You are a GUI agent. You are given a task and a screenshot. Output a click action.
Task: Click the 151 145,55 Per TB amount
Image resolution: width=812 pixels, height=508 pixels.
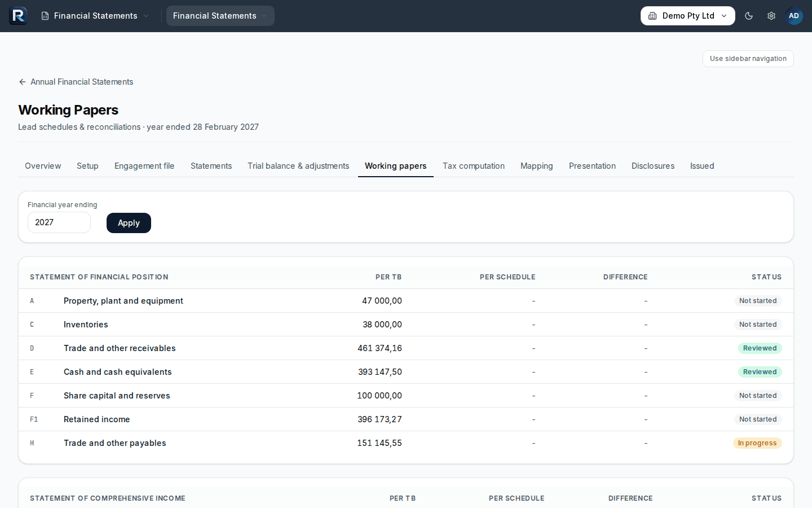pos(379,443)
